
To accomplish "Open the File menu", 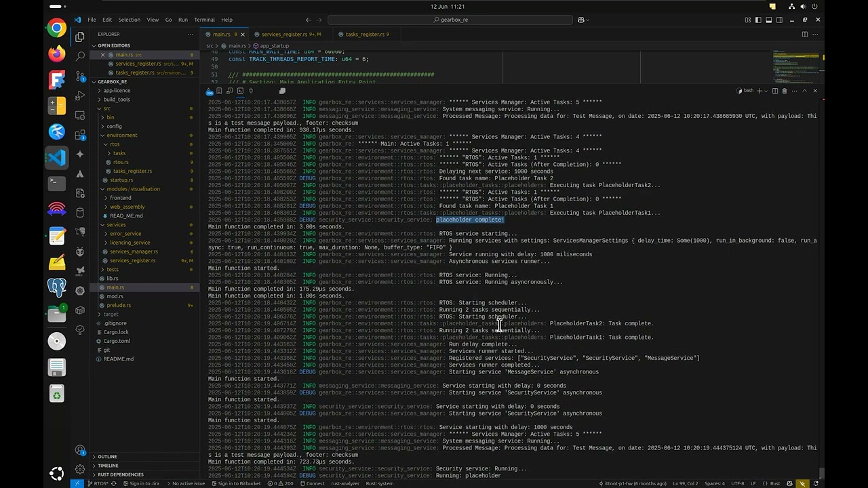I will (92, 20).
